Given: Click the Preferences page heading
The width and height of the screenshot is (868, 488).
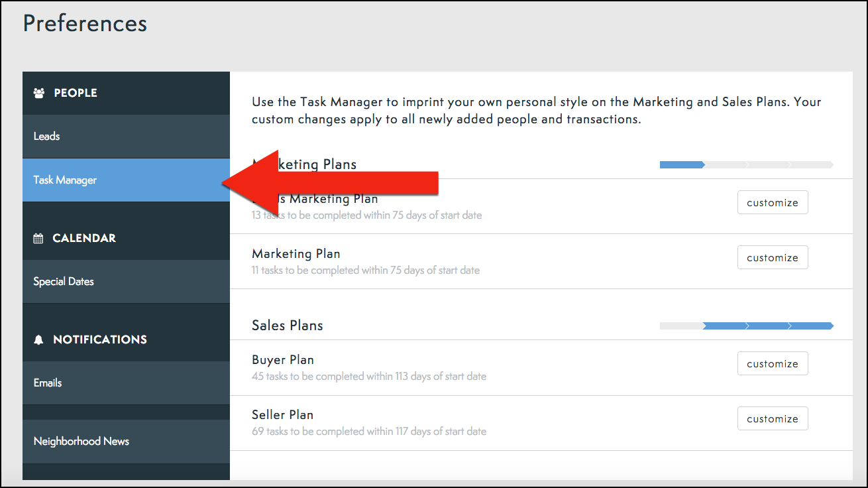Looking at the screenshot, I should (x=85, y=24).
